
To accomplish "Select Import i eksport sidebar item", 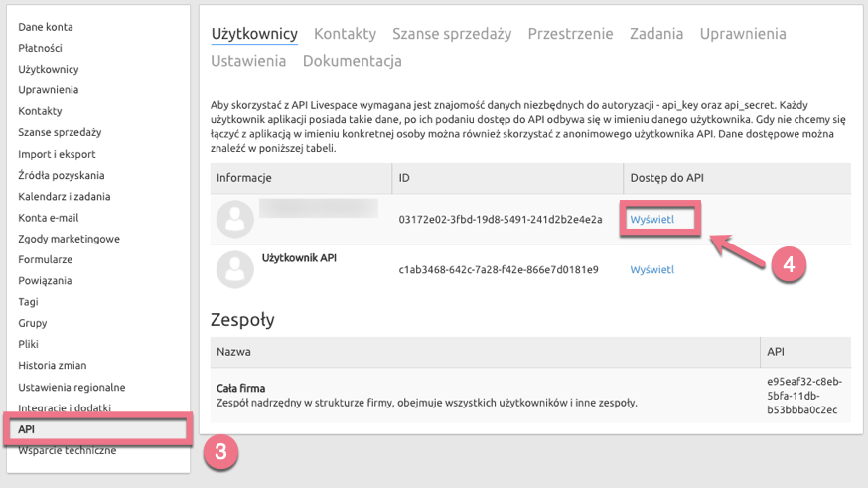I will [x=55, y=154].
